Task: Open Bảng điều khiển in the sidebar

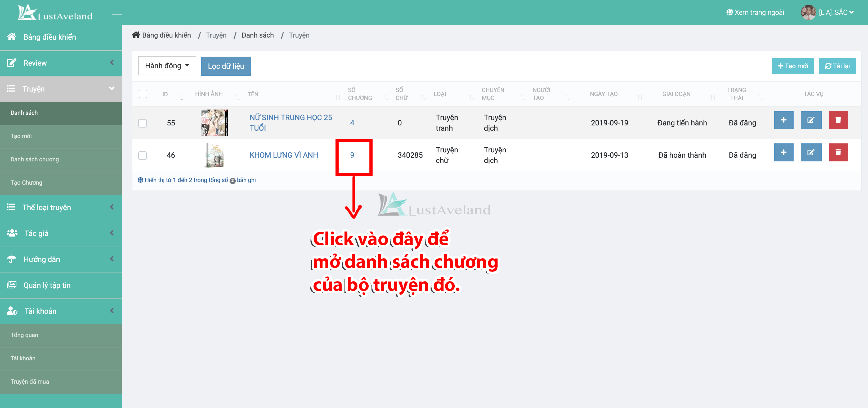Action: point(61,37)
